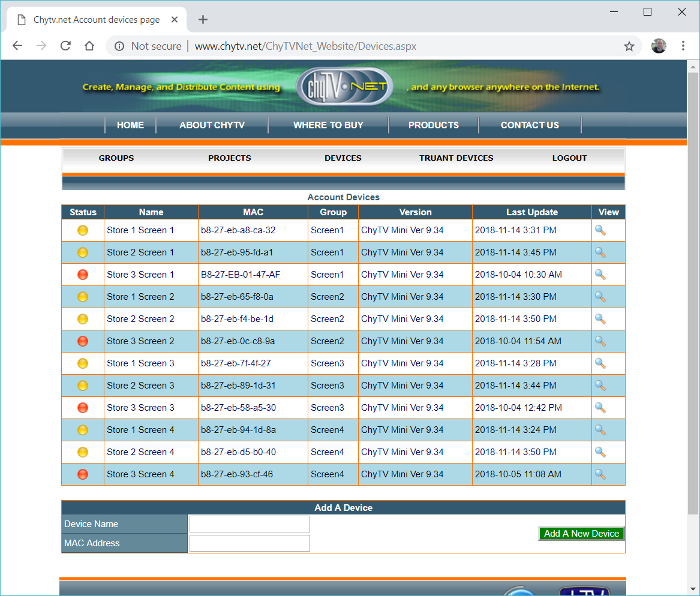
Task: Select MAC address b8-27-eb-a8-ca-32
Action: (x=238, y=230)
